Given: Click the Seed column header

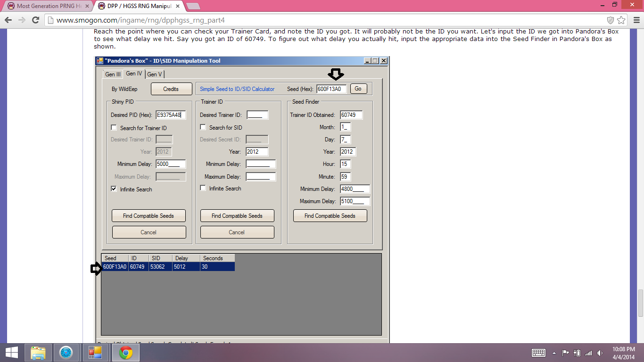Looking at the screenshot, I should [115, 258].
